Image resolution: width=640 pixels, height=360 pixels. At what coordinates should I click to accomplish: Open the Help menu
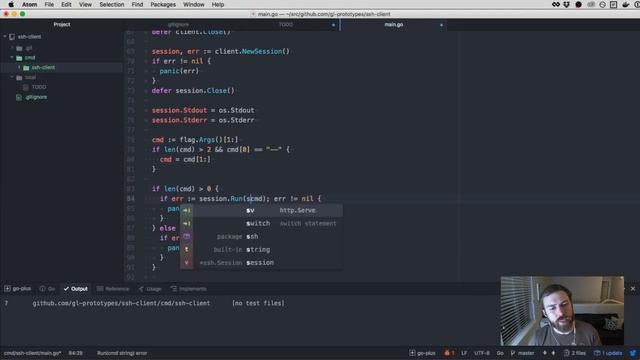click(x=218, y=4)
